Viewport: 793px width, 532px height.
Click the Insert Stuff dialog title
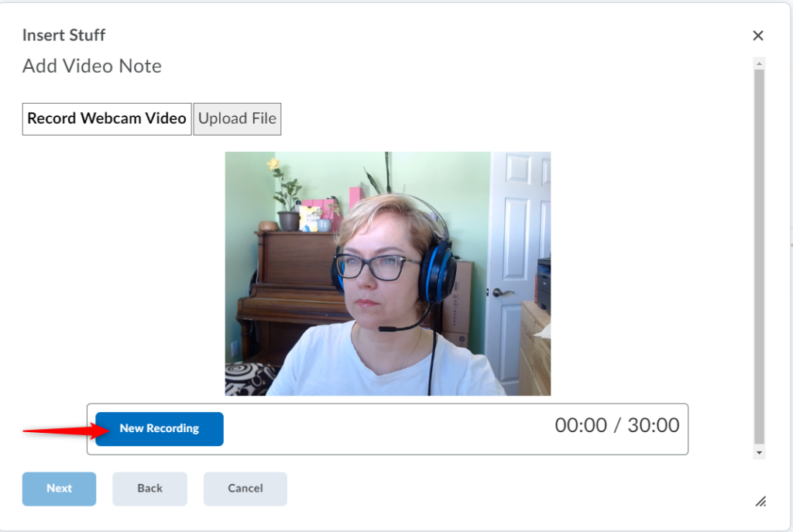point(64,36)
